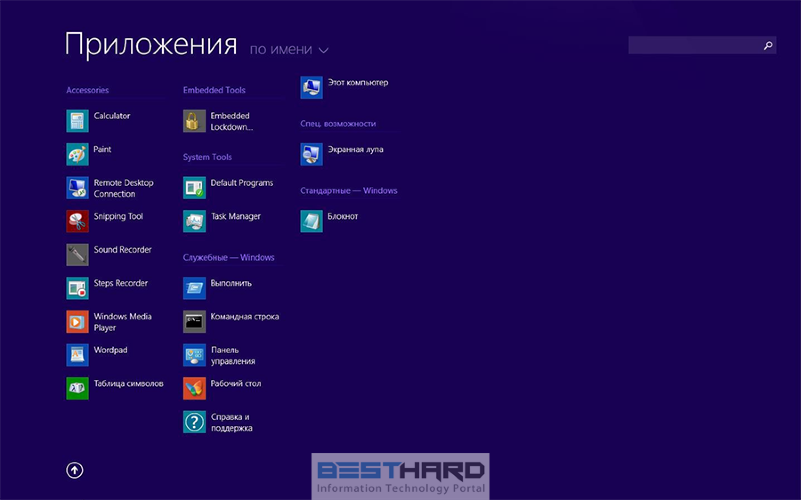Viewport: 801px width, 500px height.
Task: Click the 'Приложения' page title
Action: [151, 45]
